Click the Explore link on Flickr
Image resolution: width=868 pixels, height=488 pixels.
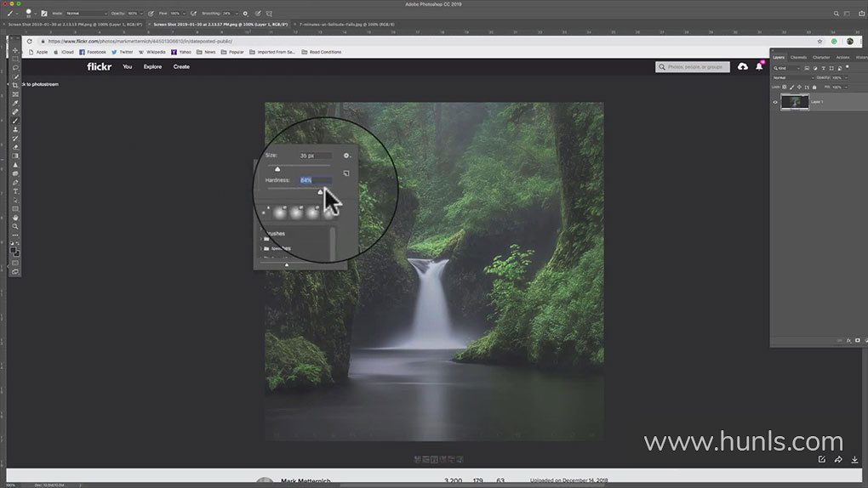(x=152, y=67)
